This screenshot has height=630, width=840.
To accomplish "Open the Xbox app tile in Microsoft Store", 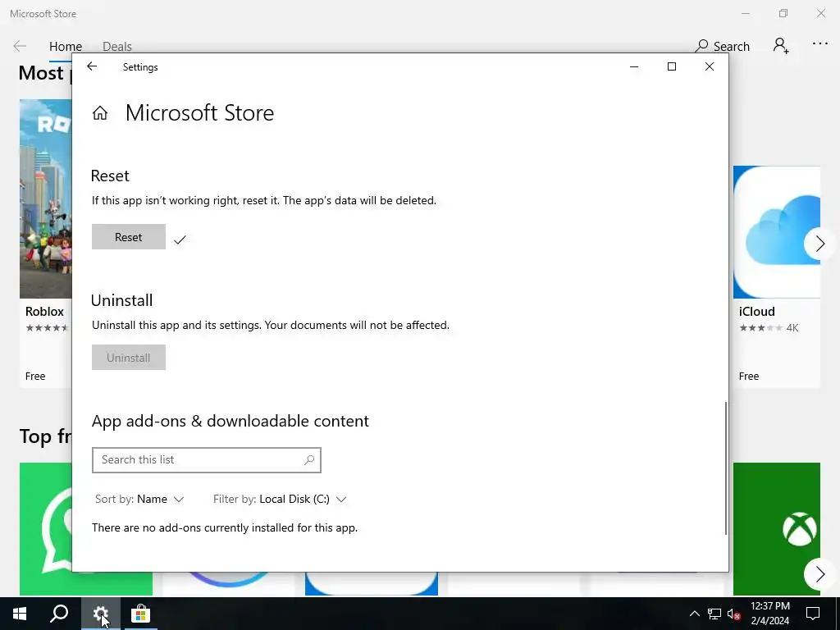I will tap(777, 529).
